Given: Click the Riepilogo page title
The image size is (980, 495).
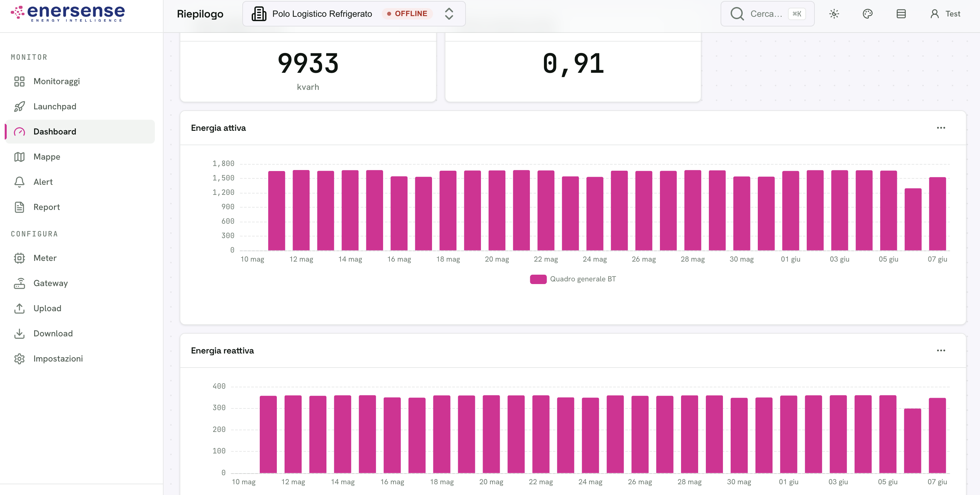Looking at the screenshot, I should pyautogui.click(x=200, y=14).
